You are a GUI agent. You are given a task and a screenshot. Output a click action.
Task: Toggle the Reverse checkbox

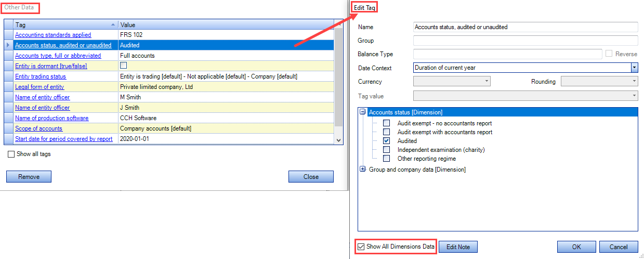609,54
